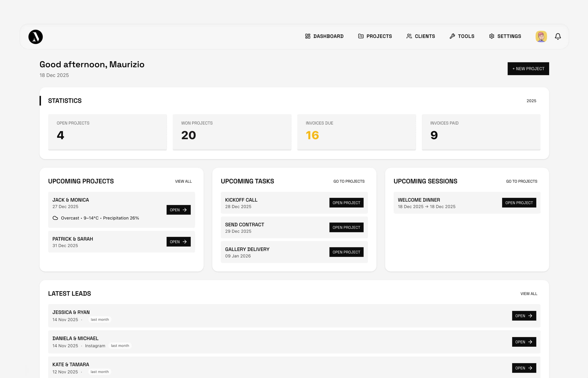The image size is (588, 378).
Task: Open your profile avatar picture
Action: point(541,36)
